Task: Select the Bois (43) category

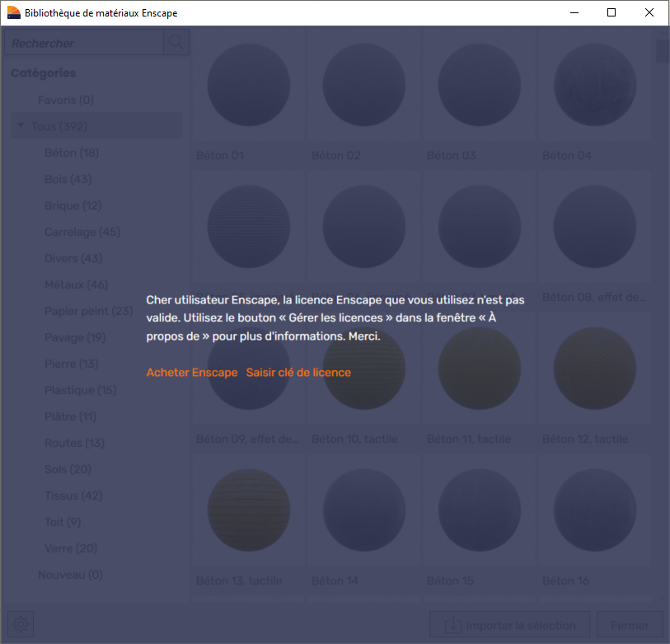Action: tap(68, 179)
